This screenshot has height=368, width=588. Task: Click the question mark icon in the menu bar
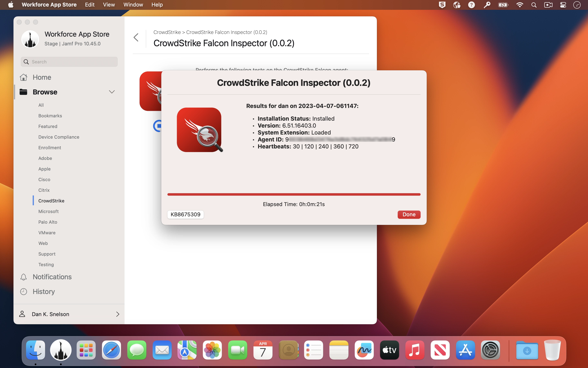[x=471, y=5]
